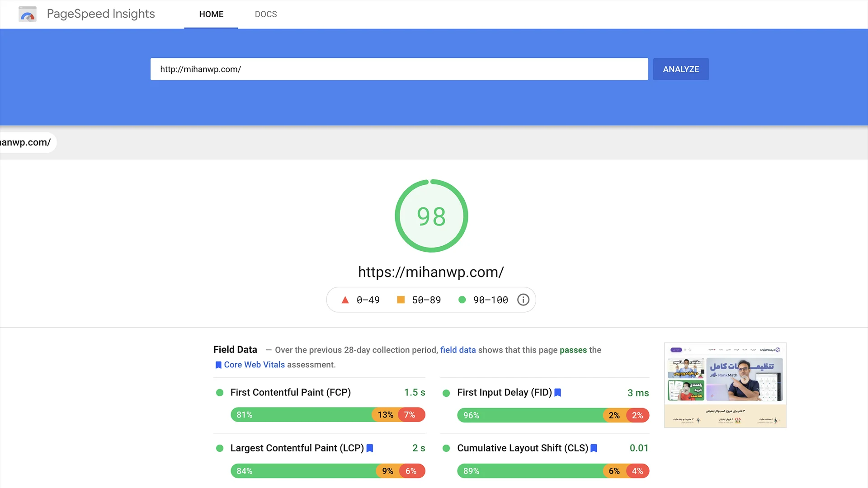Click the ANALYZE button

click(681, 69)
